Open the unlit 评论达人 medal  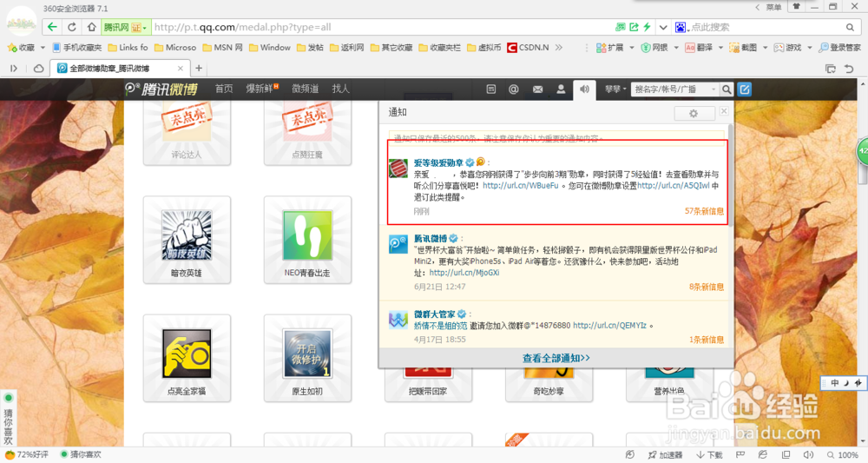coord(187,133)
